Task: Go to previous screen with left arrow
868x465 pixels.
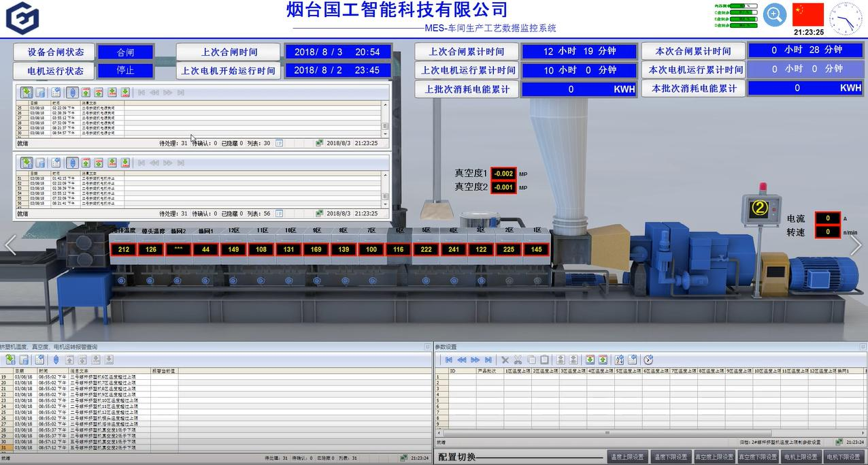Action: pyautogui.click(x=10, y=245)
